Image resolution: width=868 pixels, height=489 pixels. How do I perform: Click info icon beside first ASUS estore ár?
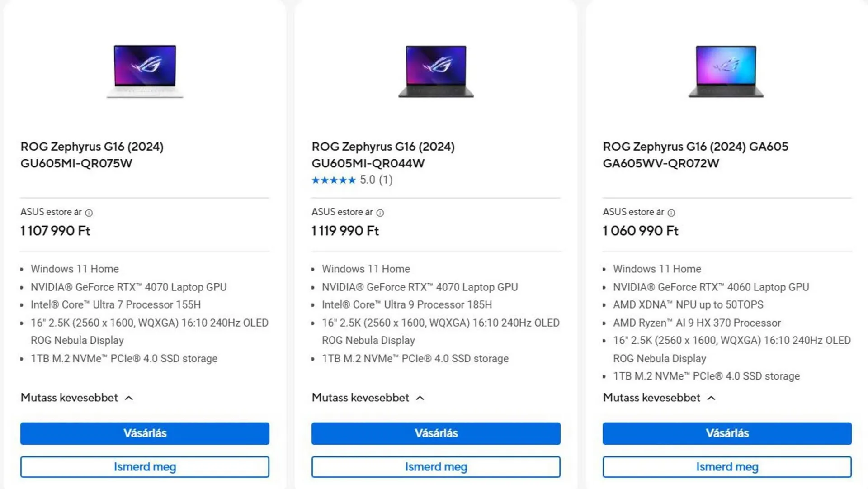tap(89, 213)
